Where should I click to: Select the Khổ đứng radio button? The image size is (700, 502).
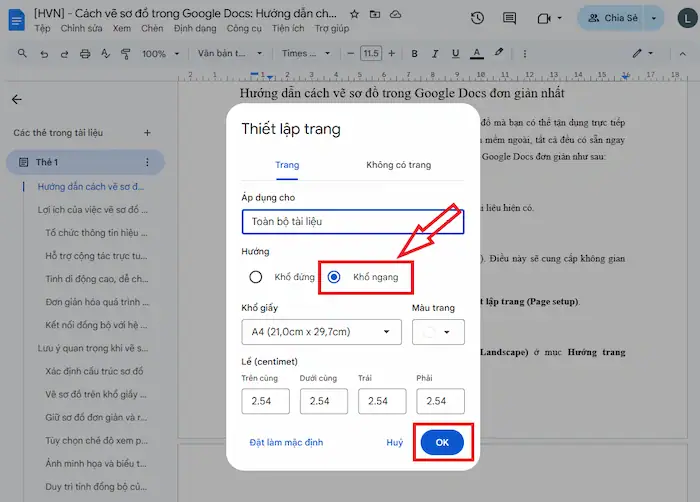tap(255, 277)
